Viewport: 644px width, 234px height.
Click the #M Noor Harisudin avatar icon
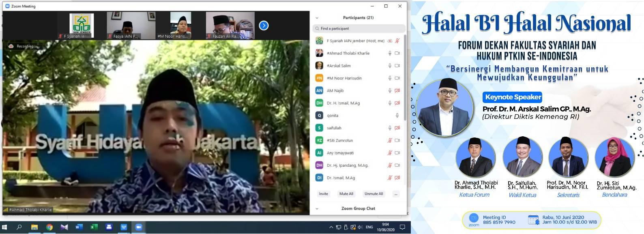319,78
